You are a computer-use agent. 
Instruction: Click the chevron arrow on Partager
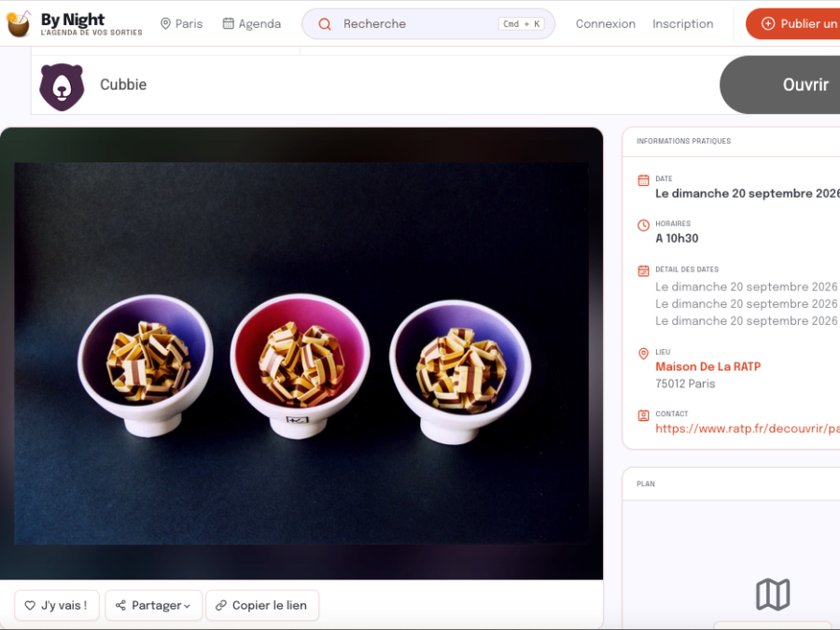pyautogui.click(x=187, y=607)
